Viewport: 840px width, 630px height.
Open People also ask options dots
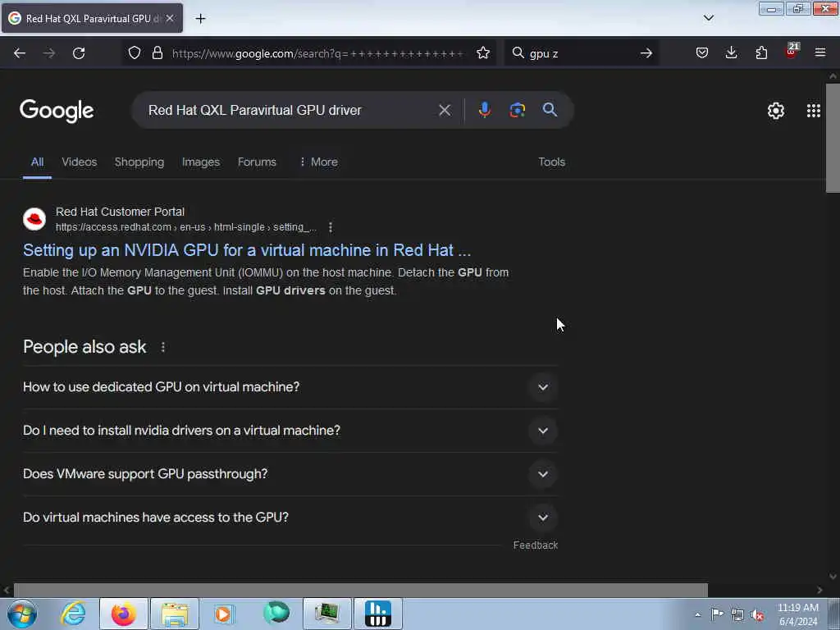(x=163, y=347)
